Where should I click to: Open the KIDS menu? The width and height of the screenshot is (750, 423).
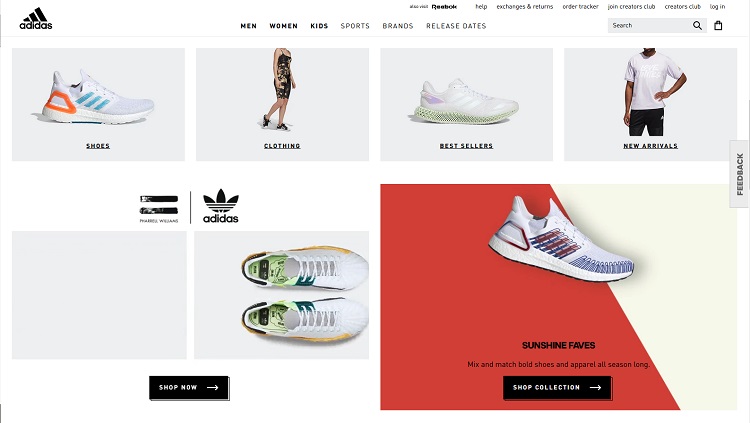tap(319, 26)
